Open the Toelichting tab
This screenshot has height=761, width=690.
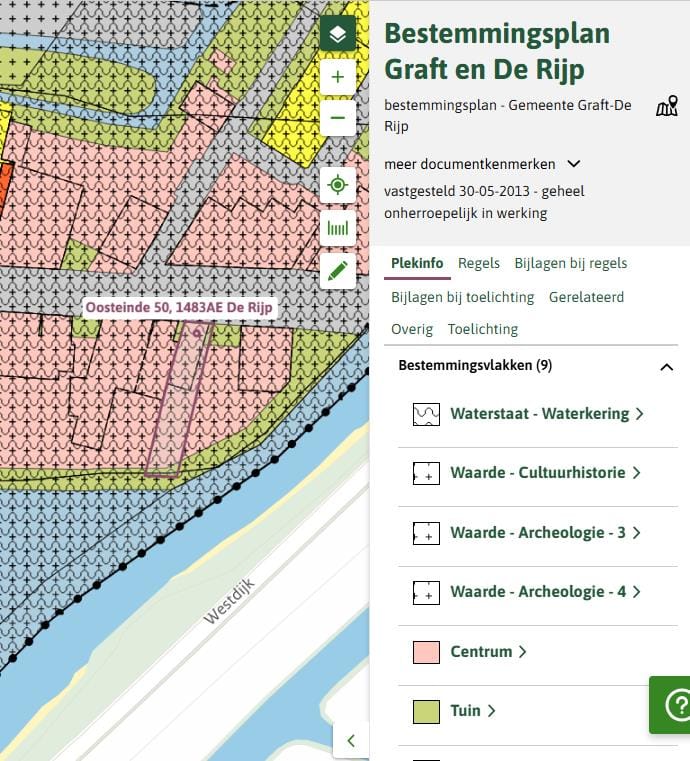click(483, 329)
